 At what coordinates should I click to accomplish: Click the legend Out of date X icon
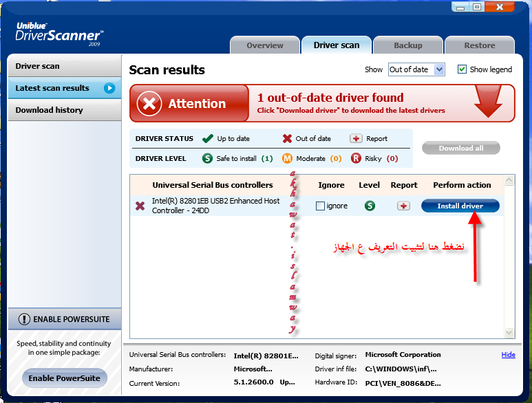287,138
